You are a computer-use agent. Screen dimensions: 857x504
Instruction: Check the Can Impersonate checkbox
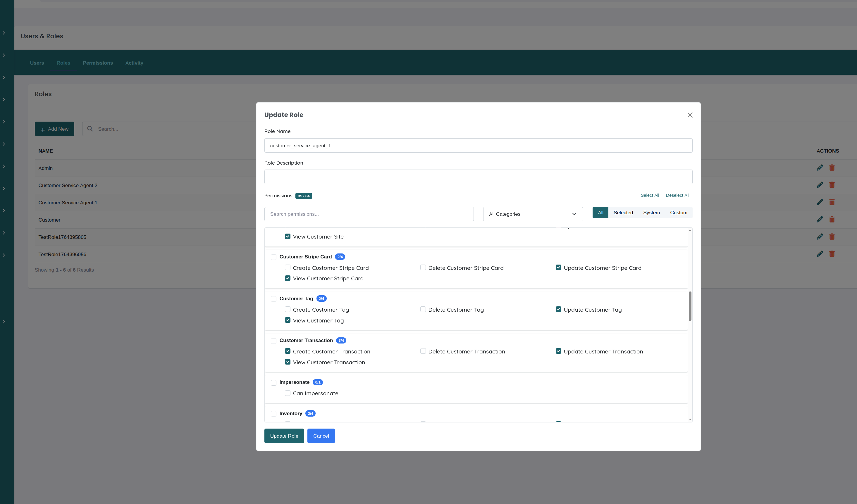[288, 393]
